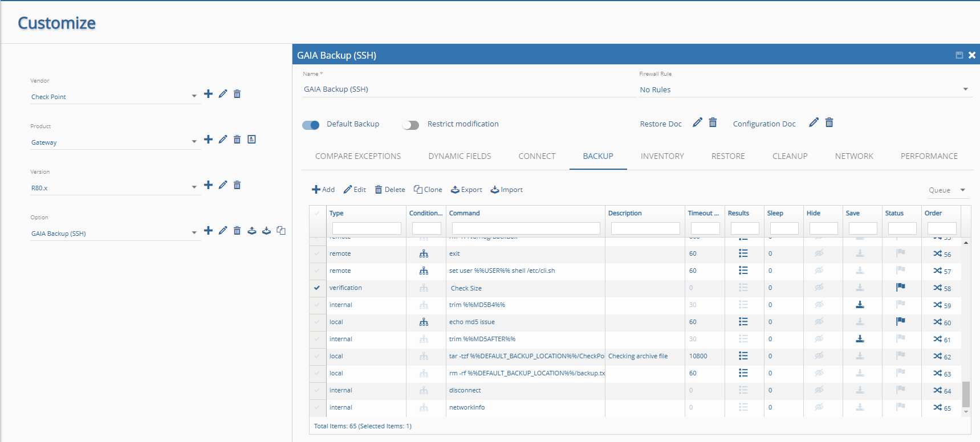The width and height of the screenshot is (980, 442).
Task: Delete the R80.x version via trash icon
Action: point(237,185)
